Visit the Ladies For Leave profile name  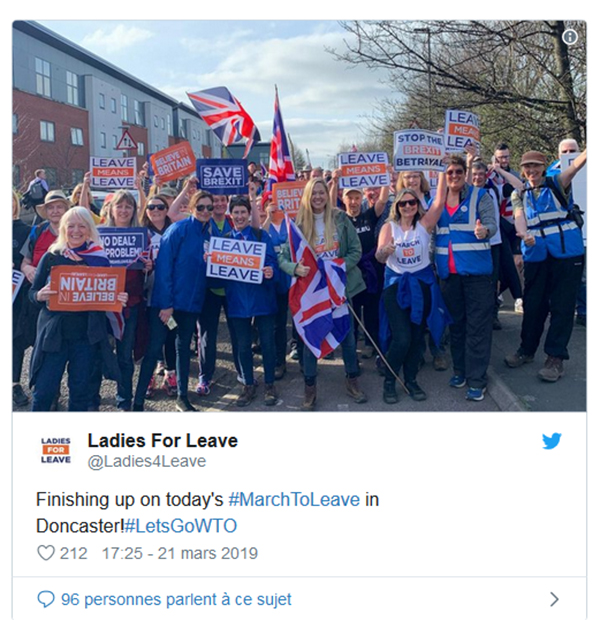[x=163, y=440]
